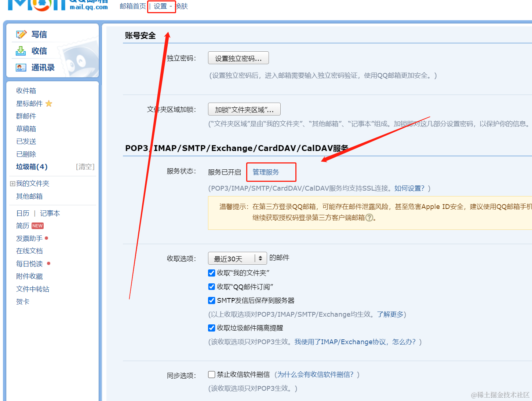Open 记事本 in the sidebar

[x=50, y=213]
